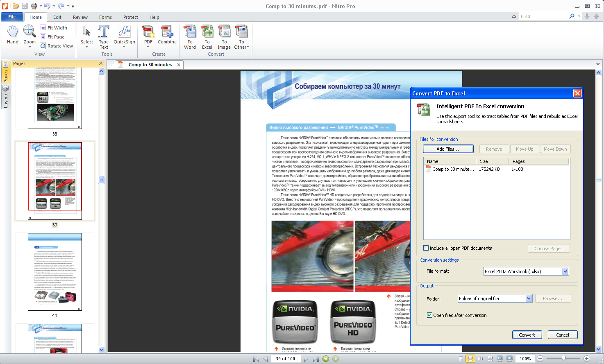This screenshot has height=364, width=604.
Task: Click the Print icon in quick access
Action: point(34,6)
